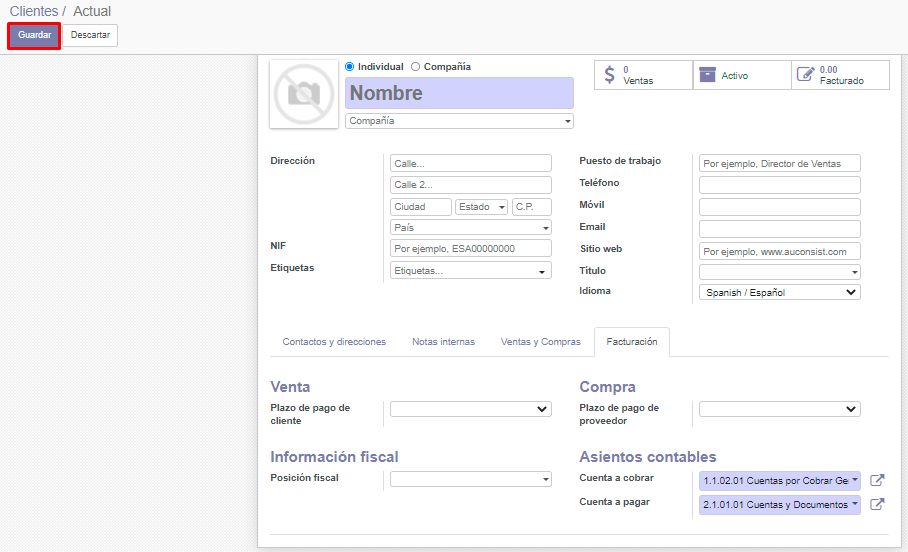Switch to Contactos y direcciones tab

[x=334, y=342]
